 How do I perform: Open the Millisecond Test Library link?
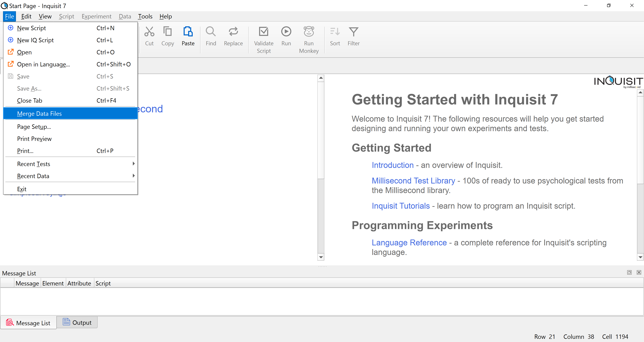(413, 180)
